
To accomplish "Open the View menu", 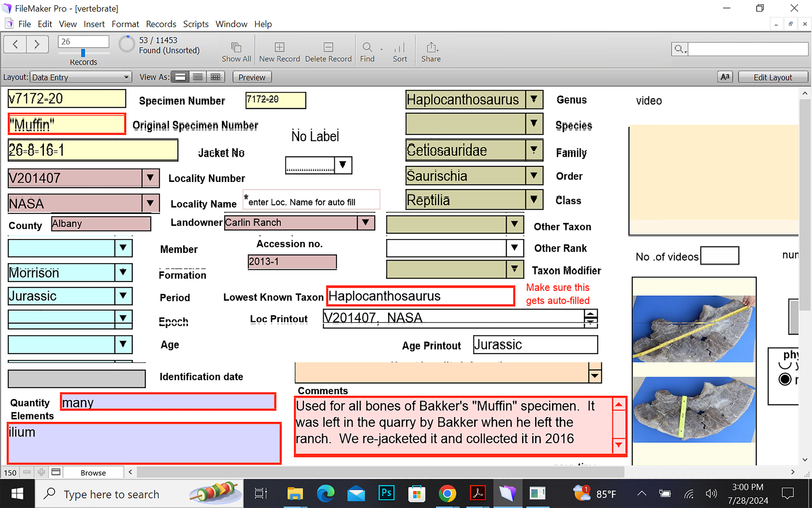I will coord(68,24).
